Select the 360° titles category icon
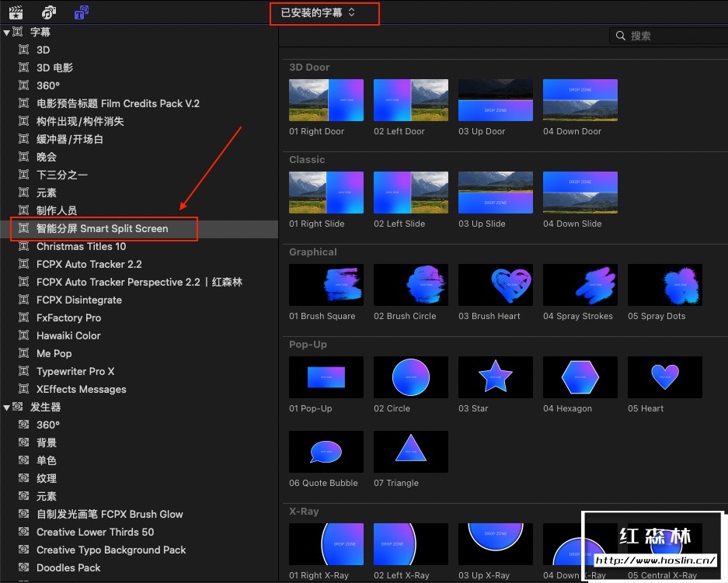 [x=23, y=85]
